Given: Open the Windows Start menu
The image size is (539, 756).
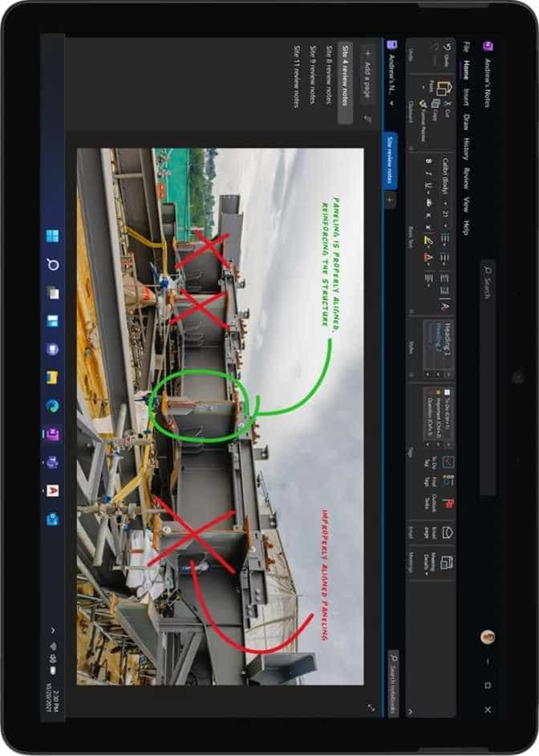Looking at the screenshot, I should point(52,236).
